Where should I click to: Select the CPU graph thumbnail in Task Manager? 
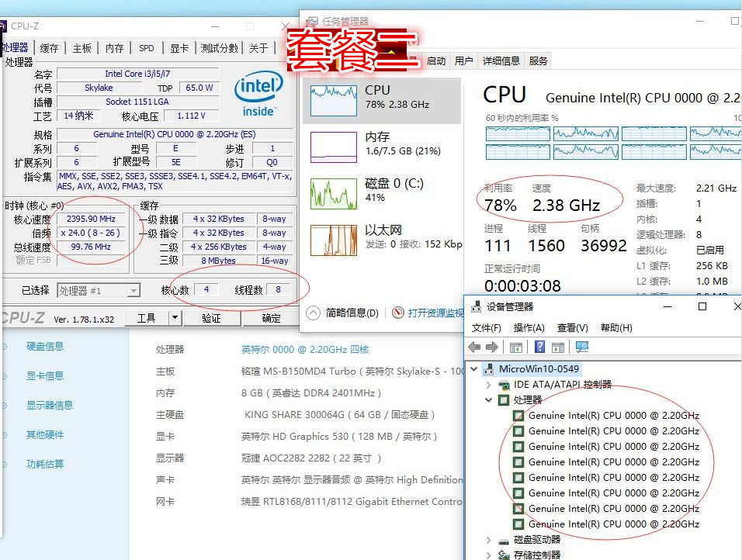point(334,101)
